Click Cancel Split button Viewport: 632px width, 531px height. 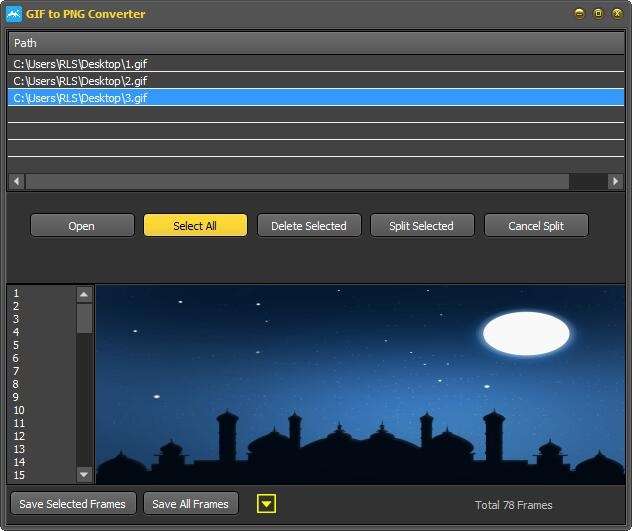[536, 225]
